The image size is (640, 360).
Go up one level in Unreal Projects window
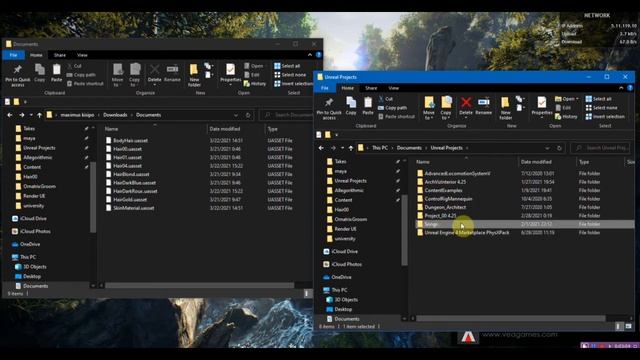coord(351,148)
